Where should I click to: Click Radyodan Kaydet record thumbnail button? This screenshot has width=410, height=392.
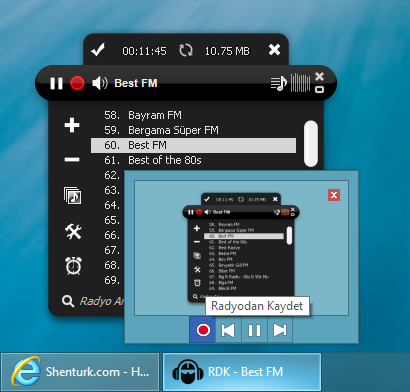pyautogui.click(x=203, y=330)
